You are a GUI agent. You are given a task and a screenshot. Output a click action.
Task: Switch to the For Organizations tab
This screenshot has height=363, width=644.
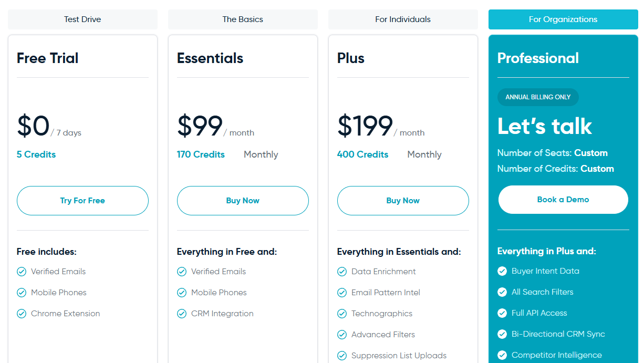click(563, 19)
